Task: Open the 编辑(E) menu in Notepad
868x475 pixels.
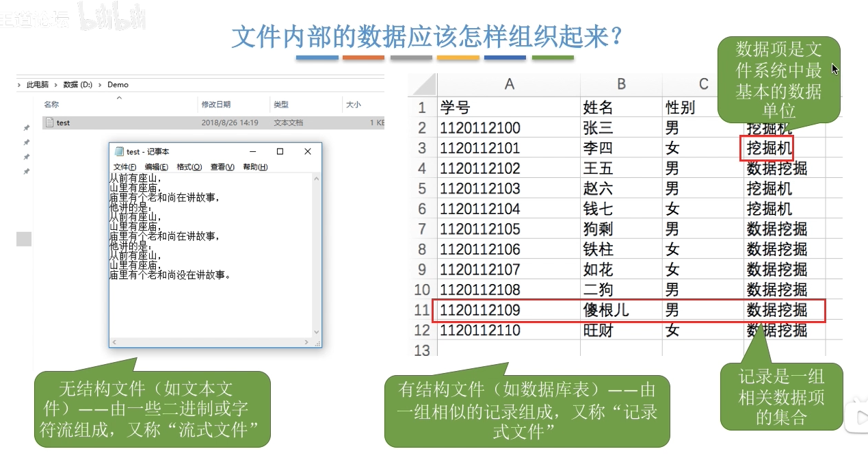Action: pos(156,167)
